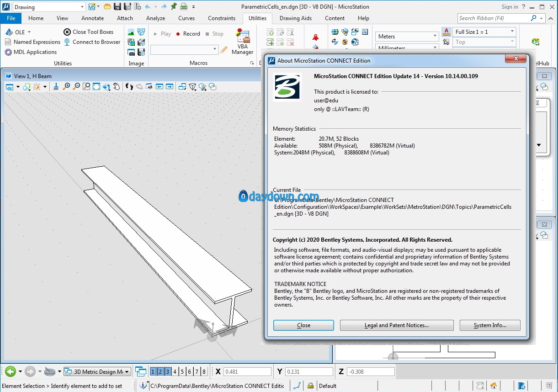Launch Connect to Browser
Screen dimensions: 558x392
click(92, 42)
